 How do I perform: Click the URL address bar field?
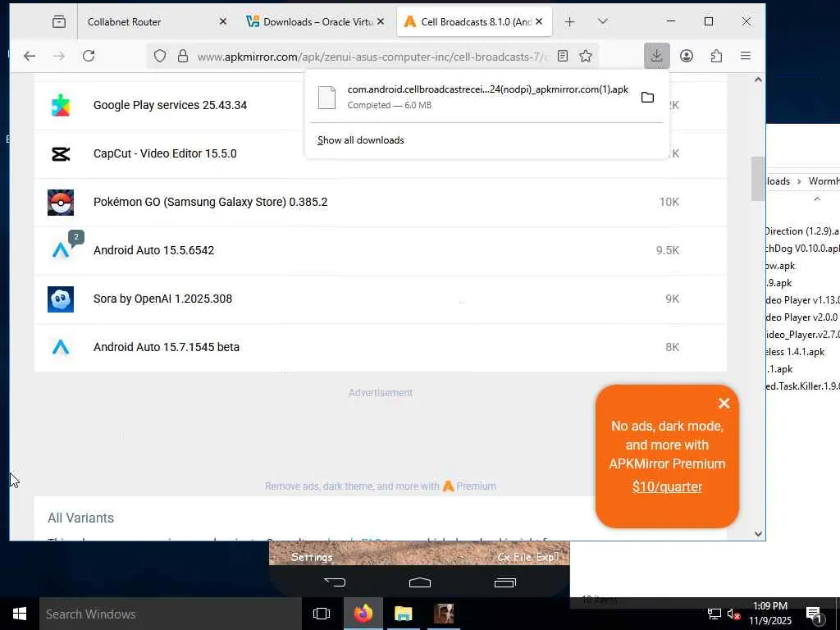[x=372, y=57]
